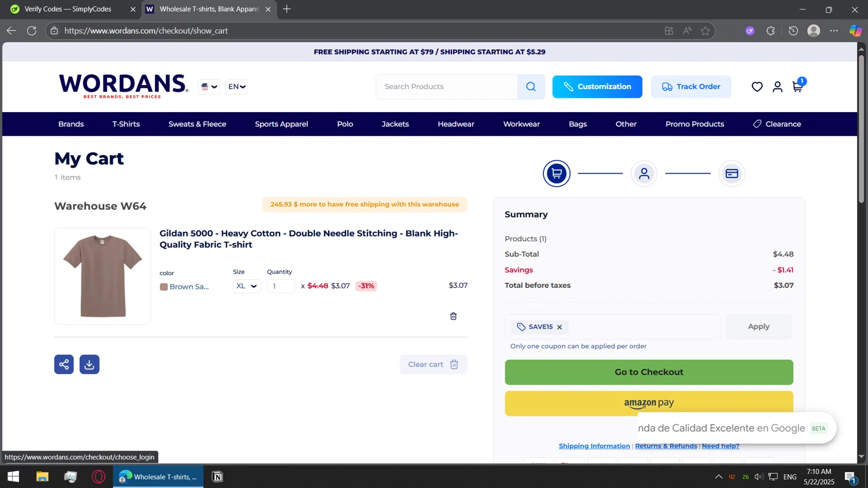
Task: Open the XL size dropdown
Action: [x=247, y=286]
